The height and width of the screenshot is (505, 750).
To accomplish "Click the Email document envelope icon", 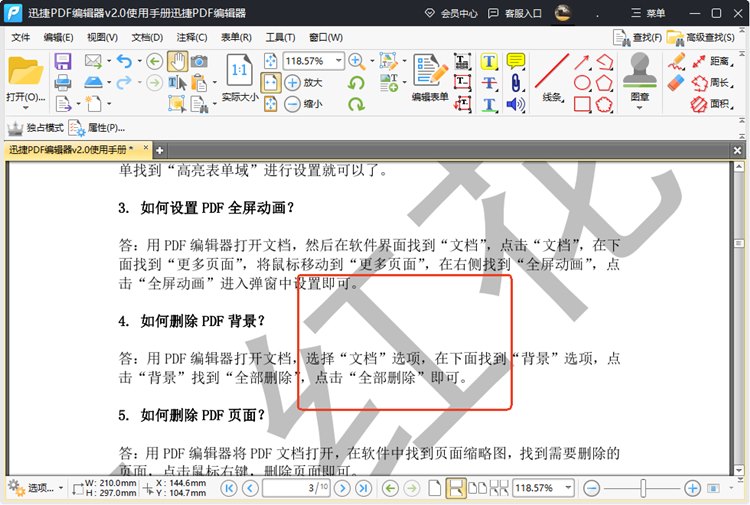I will pos(93,61).
